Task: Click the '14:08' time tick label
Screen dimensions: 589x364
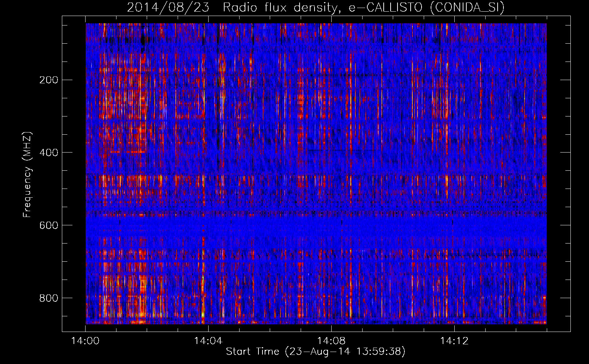Action: 331,341
